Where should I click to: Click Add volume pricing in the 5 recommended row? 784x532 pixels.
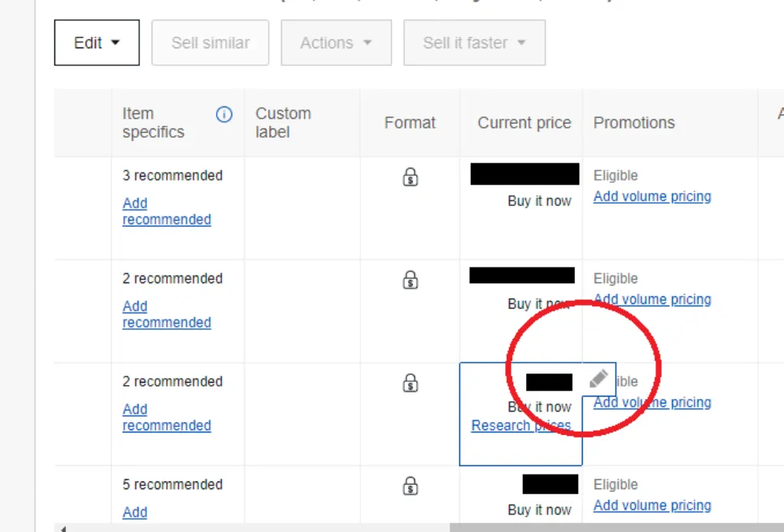coord(652,505)
